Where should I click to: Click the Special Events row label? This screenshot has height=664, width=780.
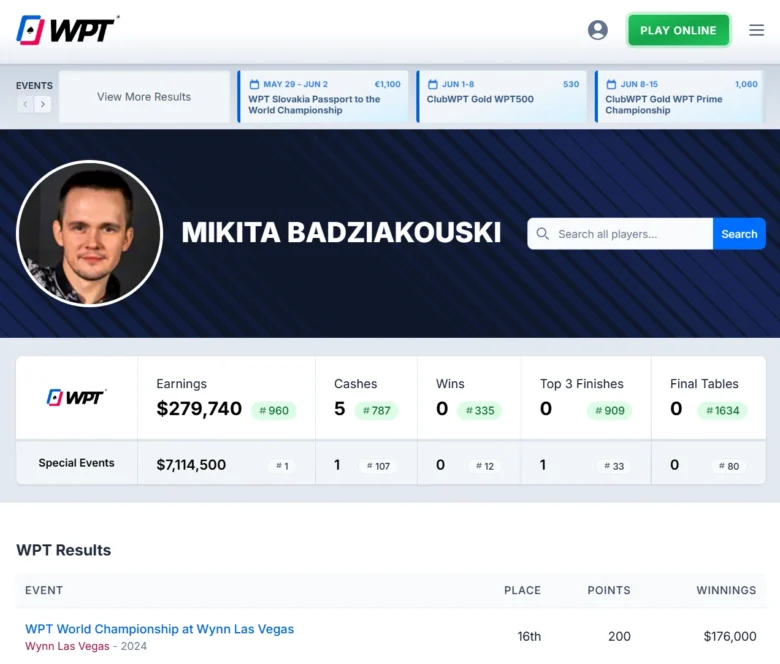pos(77,463)
